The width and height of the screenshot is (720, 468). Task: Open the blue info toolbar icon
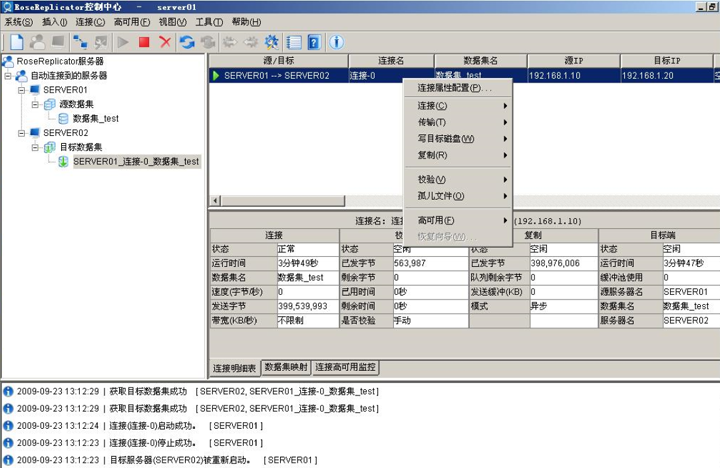(x=337, y=42)
